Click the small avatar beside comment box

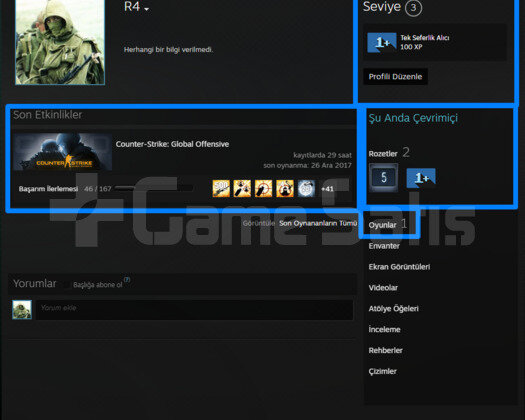pos(22,309)
